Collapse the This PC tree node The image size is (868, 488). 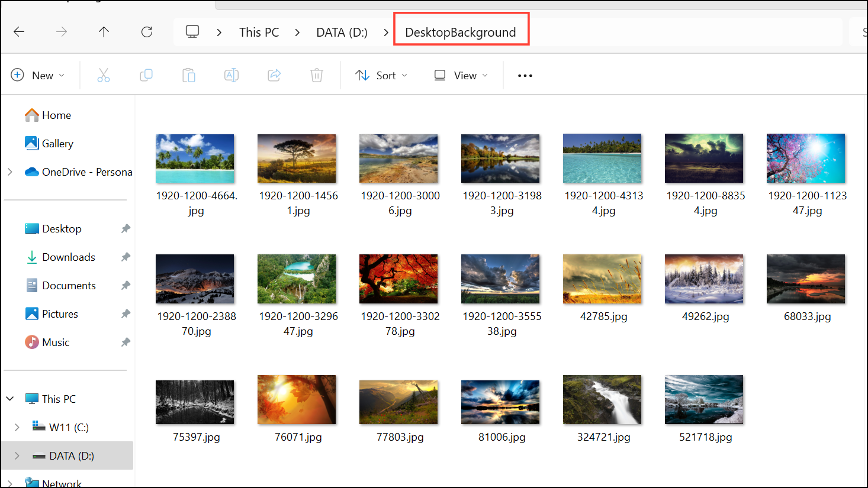click(10, 399)
